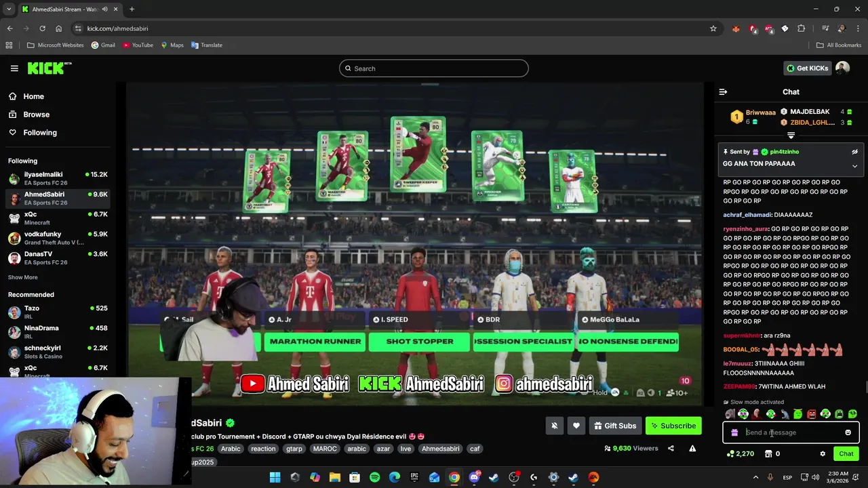
Task: Expand Show more followed channels
Action: click(23, 277)
